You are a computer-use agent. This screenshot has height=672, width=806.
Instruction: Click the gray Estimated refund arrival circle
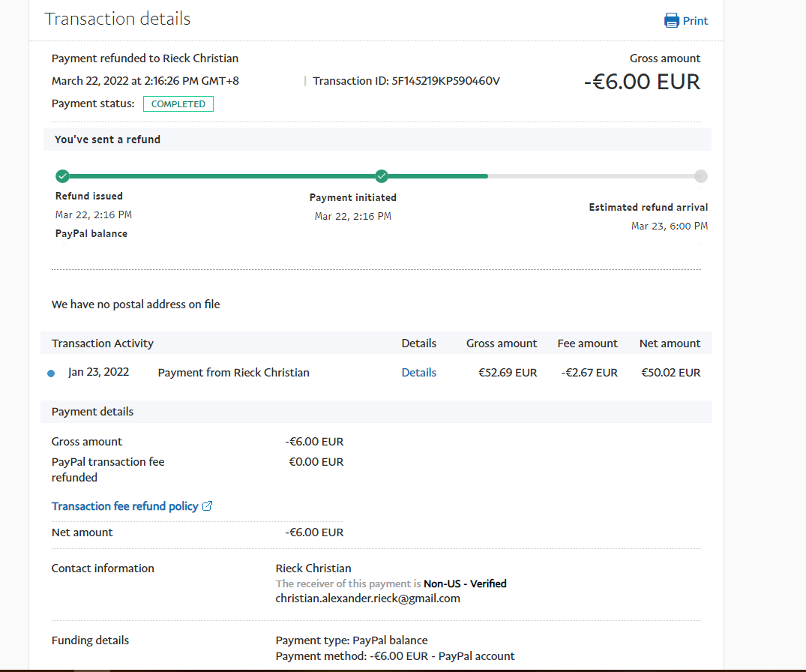pyautogui.click(x=700, y=176)
